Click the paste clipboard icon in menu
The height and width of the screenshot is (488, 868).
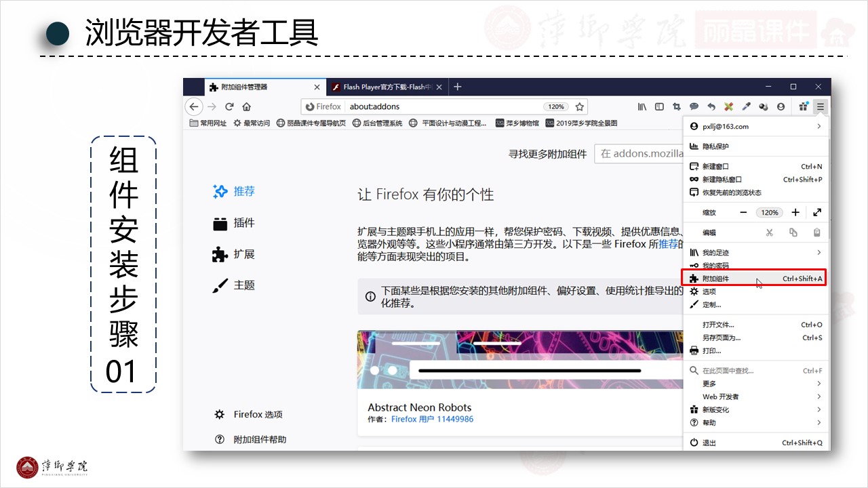pyautogui.click(x=817, y=232)
